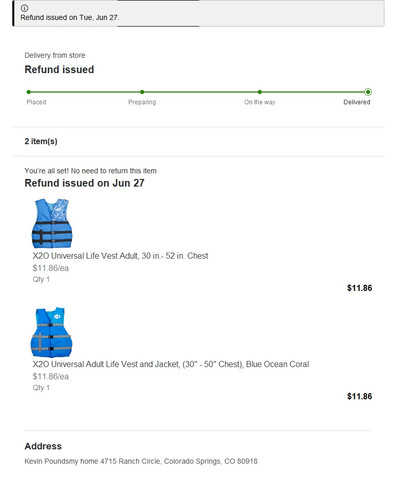Select the second vest's $11.86 total price

point(359,396)
